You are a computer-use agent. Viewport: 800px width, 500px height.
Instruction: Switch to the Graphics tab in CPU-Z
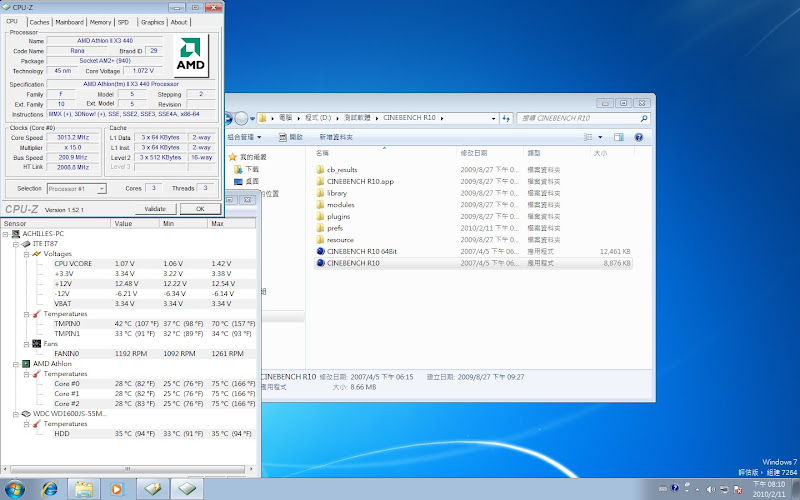[x=152, y=22]
